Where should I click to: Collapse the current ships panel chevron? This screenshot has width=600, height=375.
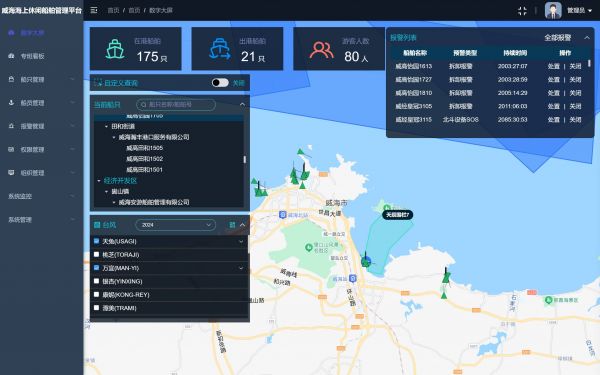click(242, 104)
